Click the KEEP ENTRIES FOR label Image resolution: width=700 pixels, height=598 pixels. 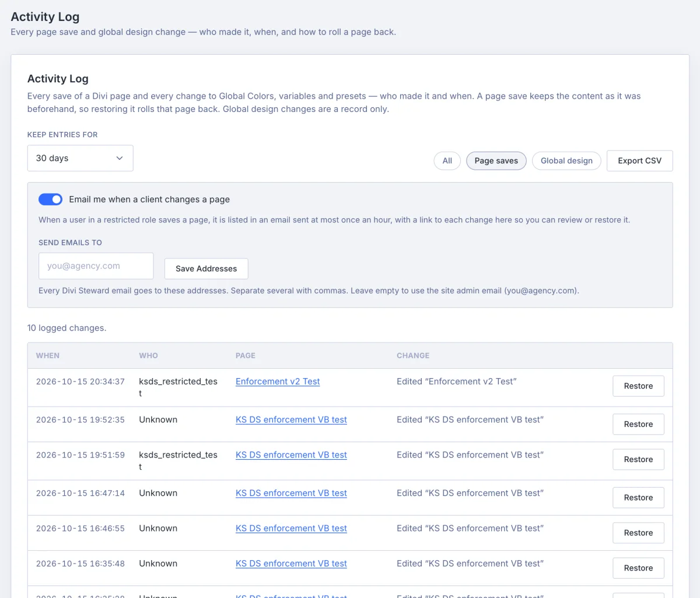[x=62, y=135]
